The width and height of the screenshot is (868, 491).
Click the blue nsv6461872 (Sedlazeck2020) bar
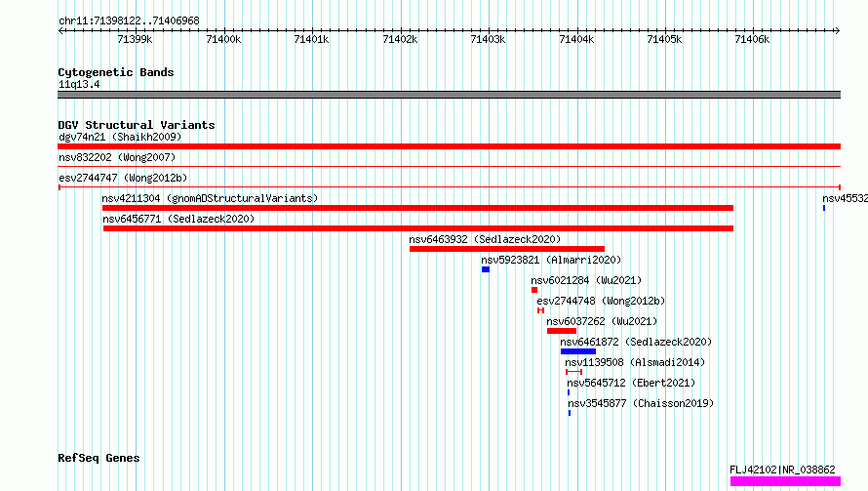click(578, 351)
